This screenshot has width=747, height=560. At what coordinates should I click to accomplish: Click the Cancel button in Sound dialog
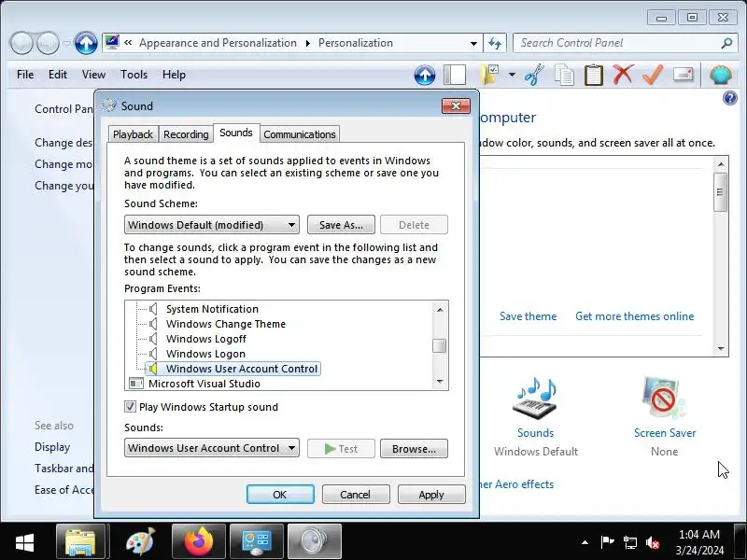356,495
